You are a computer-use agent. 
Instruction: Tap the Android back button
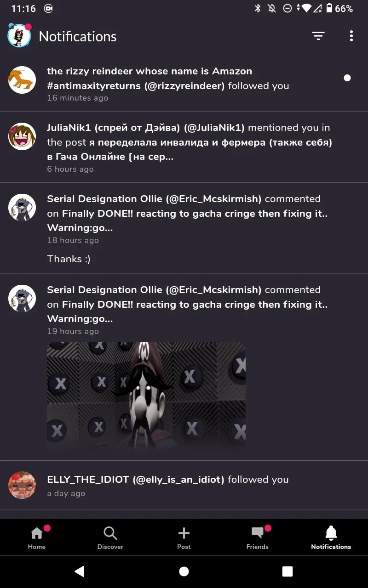tap(80, 571)
